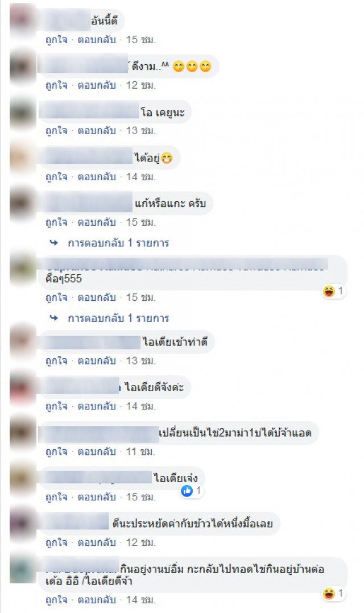Open the avatar beside the ไอเดียดีจังค่ะ comment
The image size is (364, 613).
tap(22, 387)
